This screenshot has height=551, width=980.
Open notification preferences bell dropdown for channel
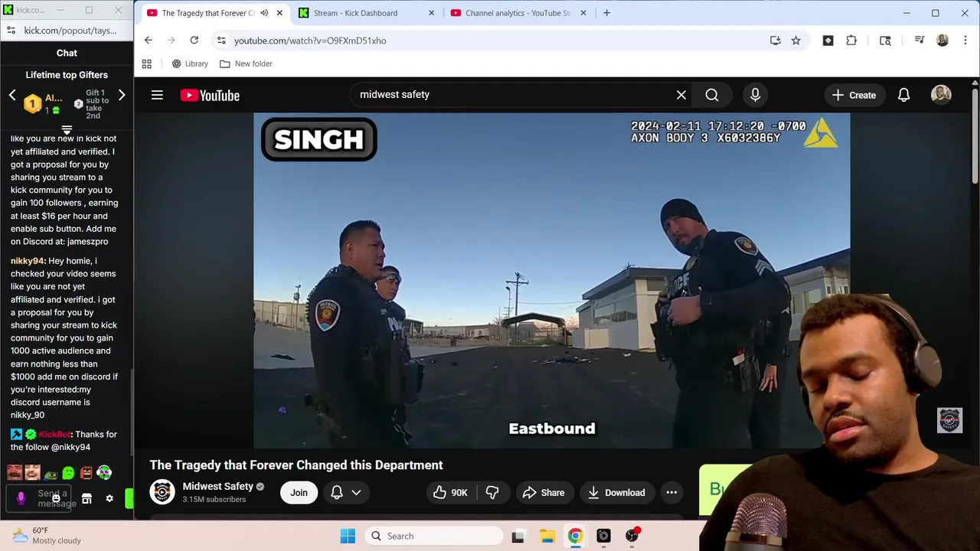coord(345,493)
